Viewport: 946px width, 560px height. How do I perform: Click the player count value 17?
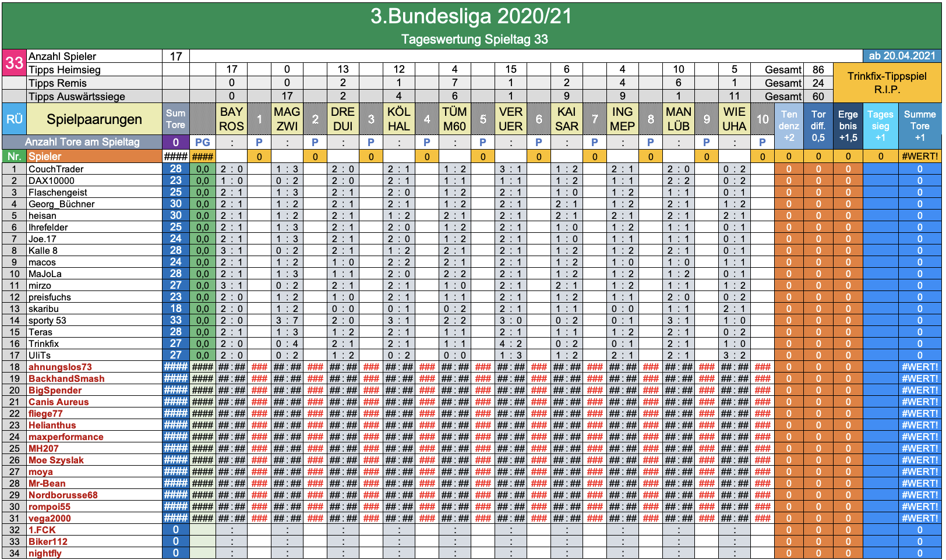point(176,56)
